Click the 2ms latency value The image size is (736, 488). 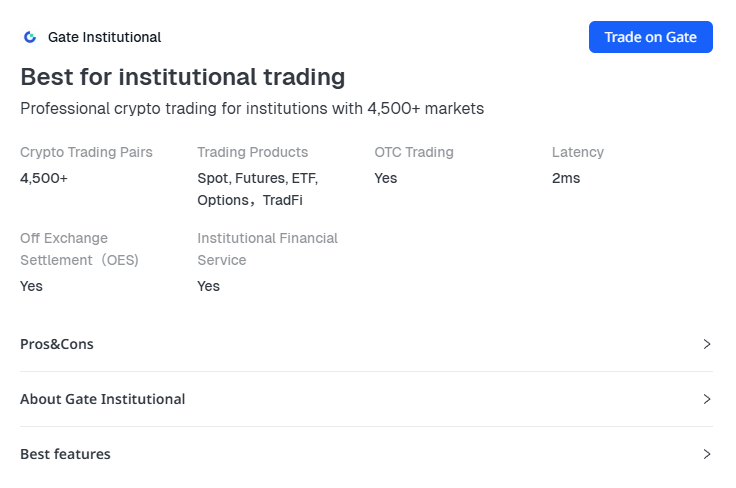566,178
